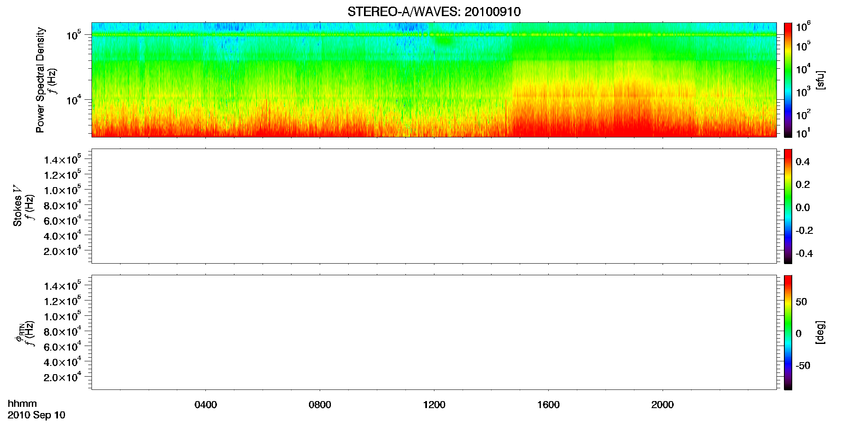Click the 0400 time axis label
868x447 pixels.
(x=206, y=405)
